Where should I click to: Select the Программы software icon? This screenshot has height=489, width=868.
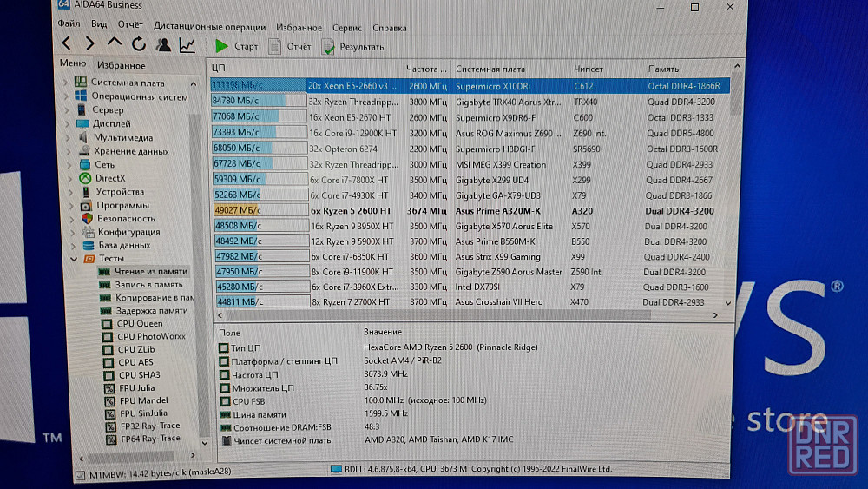pyautogui.click(x=86, y=205)
